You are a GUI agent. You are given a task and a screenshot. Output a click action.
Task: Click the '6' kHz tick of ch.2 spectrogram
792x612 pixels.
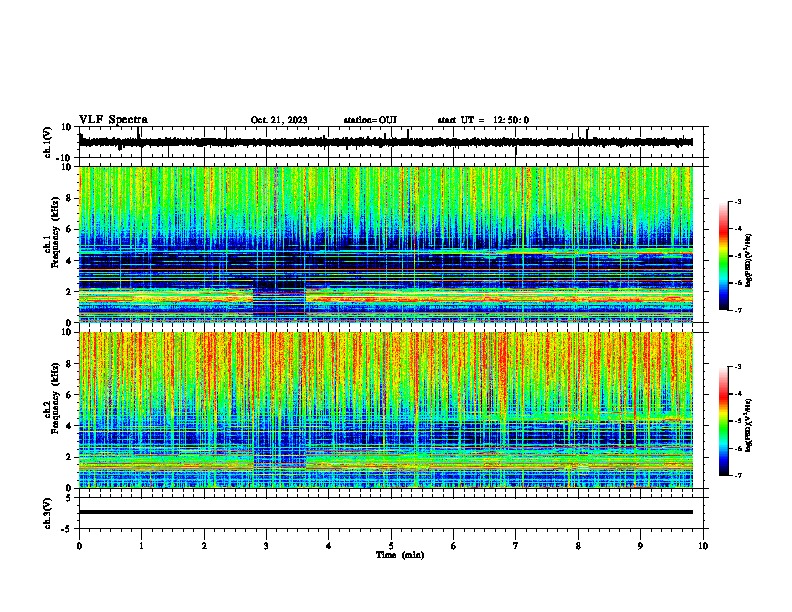tap(69, 395)
